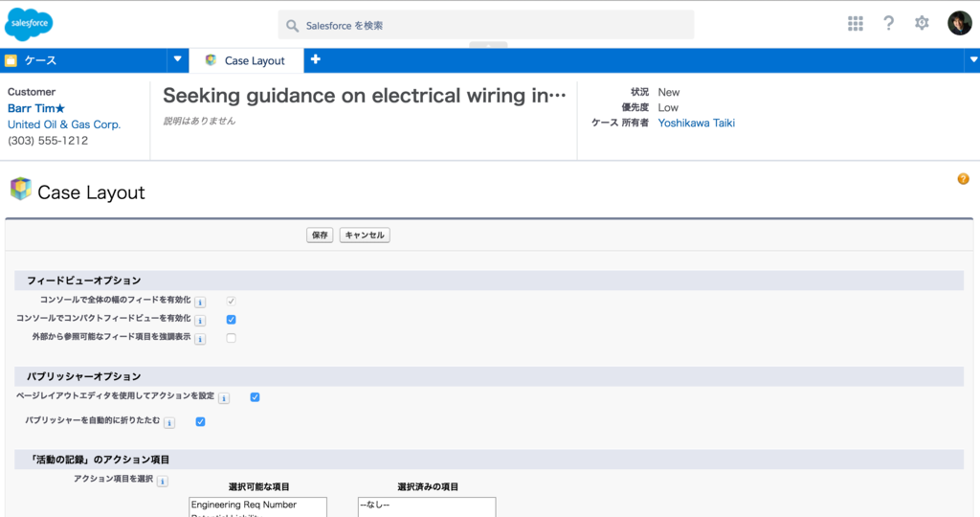Click the フィードビューオプション section header
980x517 pixels.
(x=489, y=281)
